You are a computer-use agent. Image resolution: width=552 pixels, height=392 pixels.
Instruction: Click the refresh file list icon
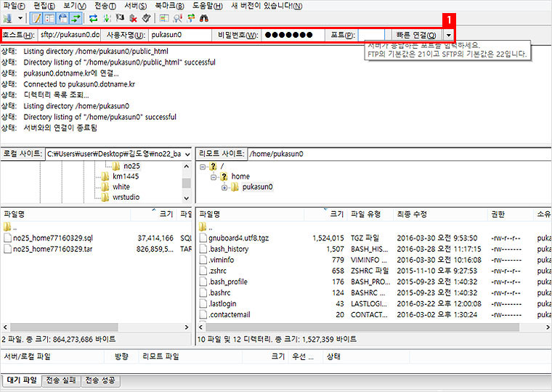[x=93, y=17]
